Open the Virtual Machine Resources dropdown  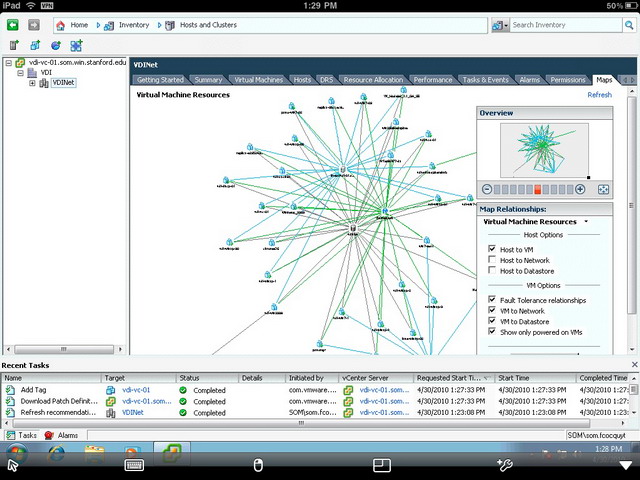pos(587,222)
